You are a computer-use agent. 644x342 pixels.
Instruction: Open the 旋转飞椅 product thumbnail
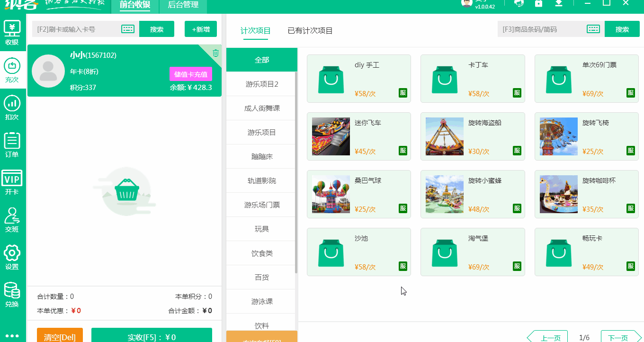559,136
